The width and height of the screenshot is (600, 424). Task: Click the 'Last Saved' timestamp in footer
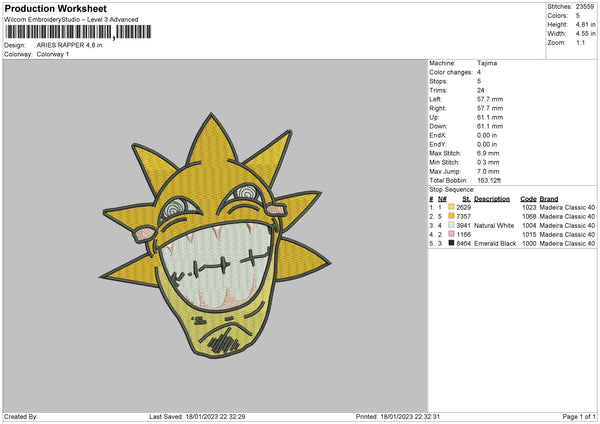point(197,417)
